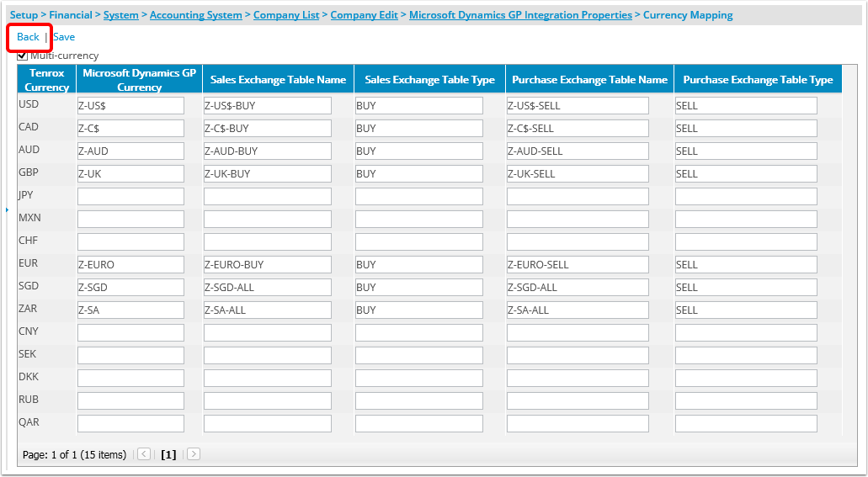Screen dimensions: 868x477
Task: Click CHF sales exchange table type field
Action: [419, 241]
